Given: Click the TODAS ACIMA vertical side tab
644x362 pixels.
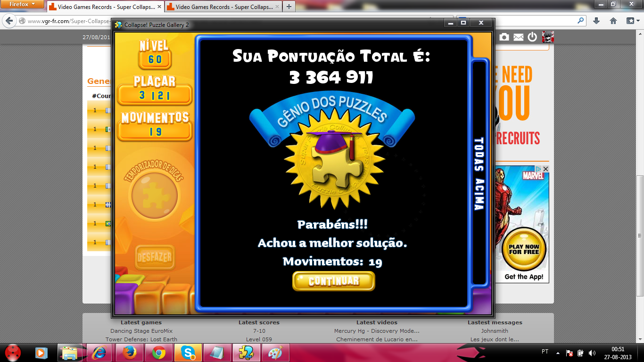Looking at the screenshot, I should pos(479,173).
